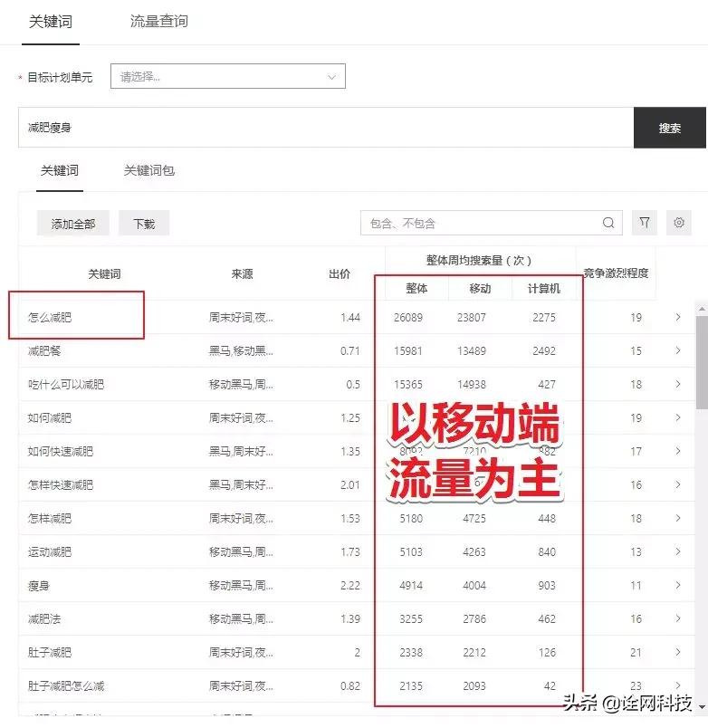Expand the 运动减肥 row arrow
This screenshot has height=728, width=708.
pos(678,551)
